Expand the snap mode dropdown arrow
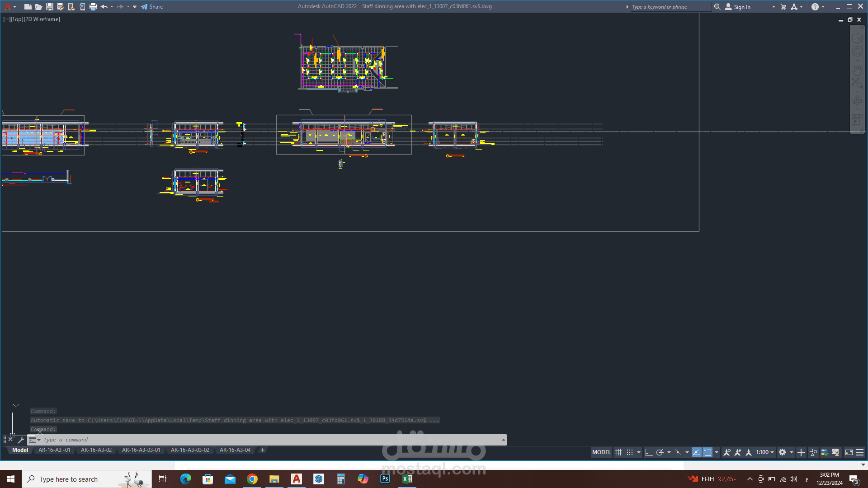This screenshot has width=868, height=488. [x=639, y=452]
